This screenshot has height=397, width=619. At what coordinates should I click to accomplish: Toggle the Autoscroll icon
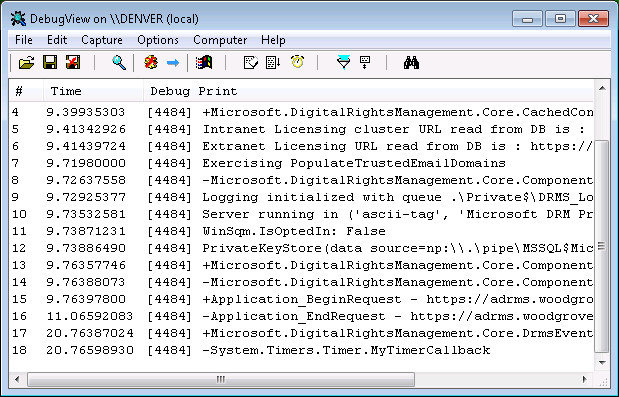pyautogui.click(x=273, y=62)
